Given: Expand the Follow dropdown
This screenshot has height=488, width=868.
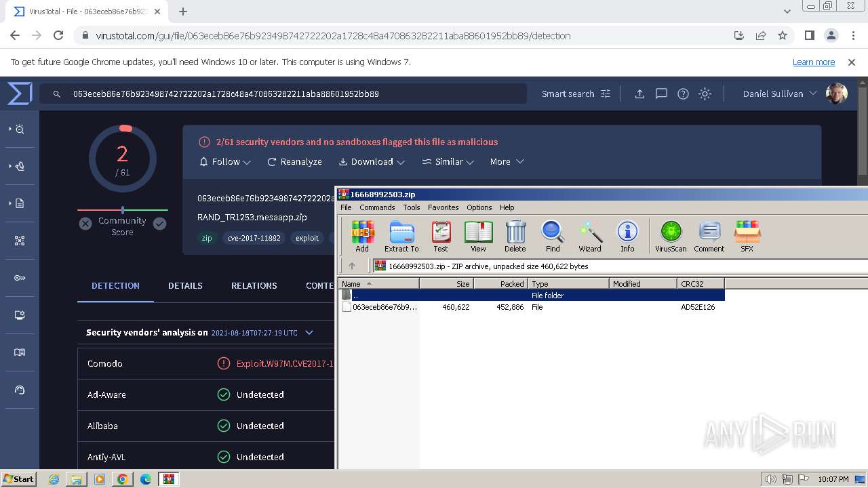Looking at the screenshot, I should click(x=225, y=161).
